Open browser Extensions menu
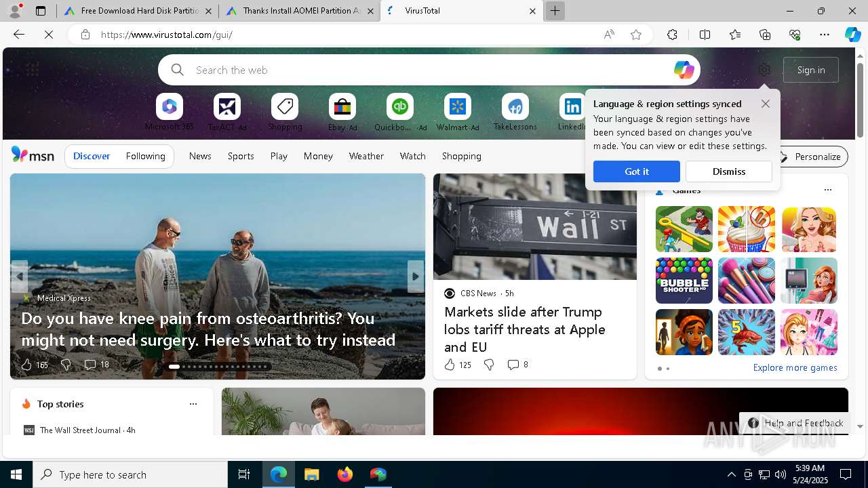The height and width of the screenshot is (488, 868). [x=672, y=35]
